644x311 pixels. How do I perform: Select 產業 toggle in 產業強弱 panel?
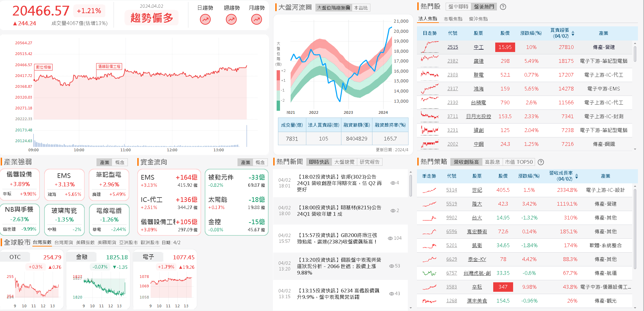click(105, 162)
